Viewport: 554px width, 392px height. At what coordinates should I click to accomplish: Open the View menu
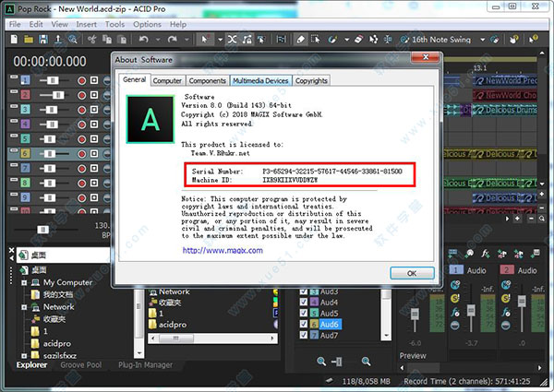click(x=59, y=24)
